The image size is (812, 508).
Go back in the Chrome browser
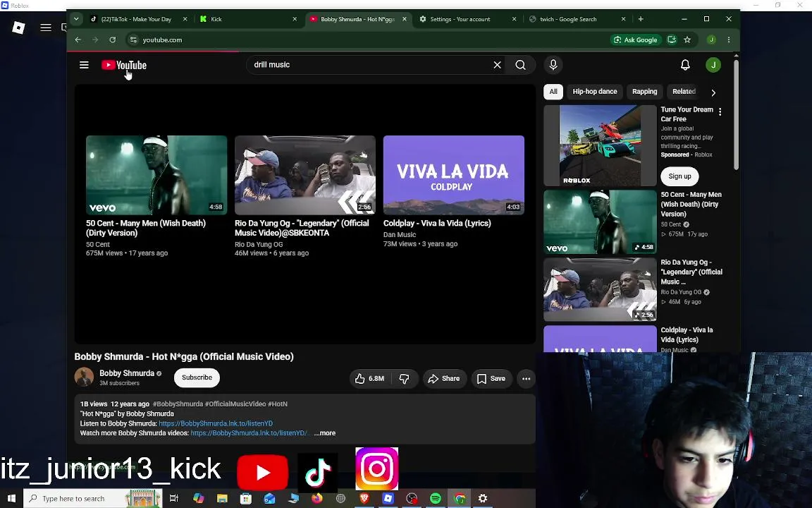coord(78,40)
